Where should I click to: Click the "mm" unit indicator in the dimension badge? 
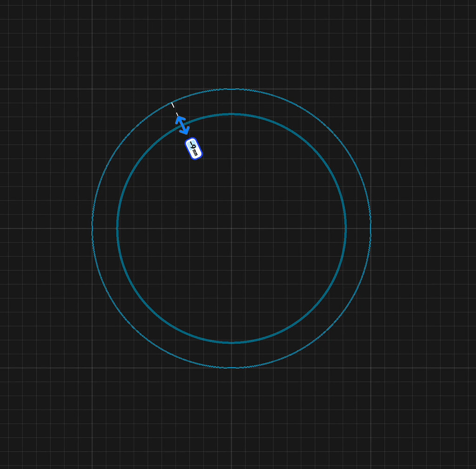[196, 153]
